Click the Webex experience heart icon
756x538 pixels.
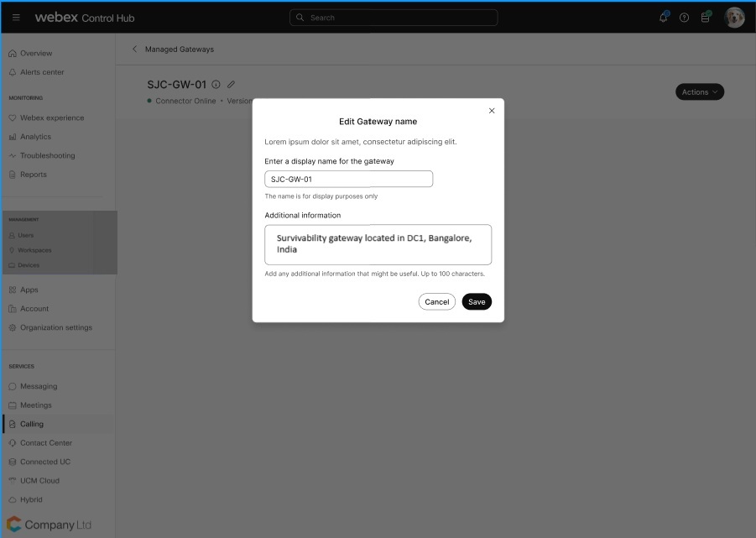13,118
